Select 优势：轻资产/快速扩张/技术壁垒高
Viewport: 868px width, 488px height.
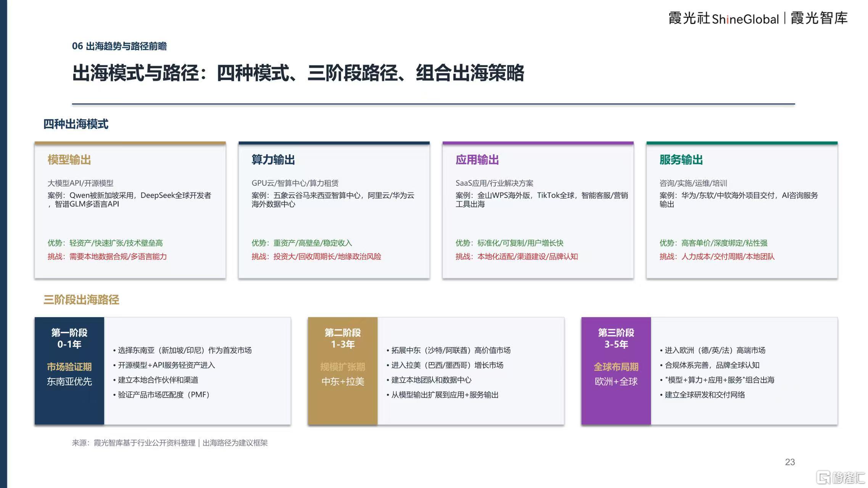[105, 243]
